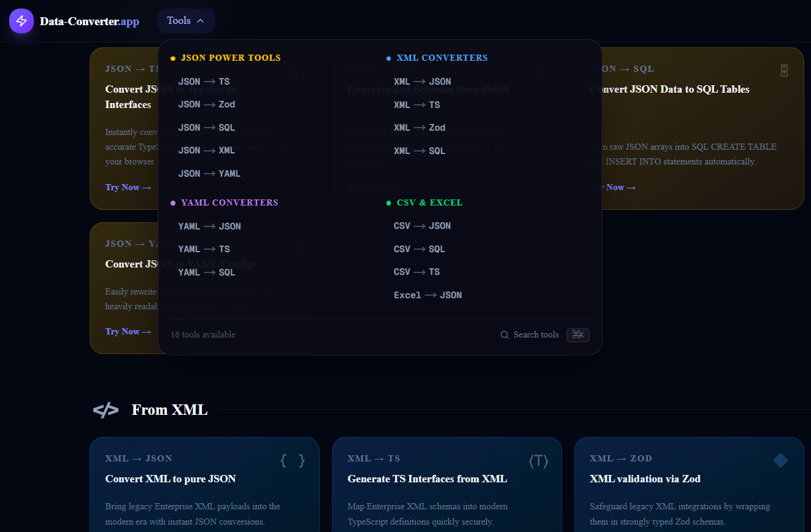Screen dimensions: 811x532
Task: Click the curly braces icon on XML → JSON card
Action: pyautogui.click(x=293, y=460)
